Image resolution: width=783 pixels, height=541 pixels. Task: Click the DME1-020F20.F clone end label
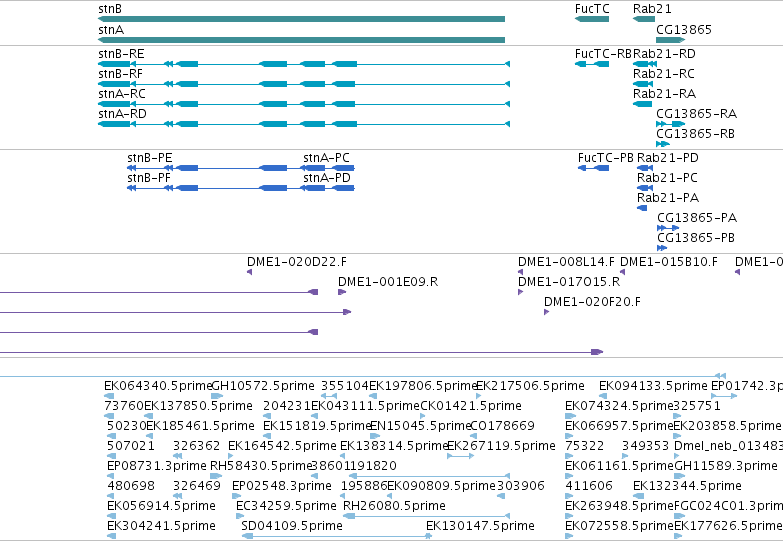coord(592,302)
